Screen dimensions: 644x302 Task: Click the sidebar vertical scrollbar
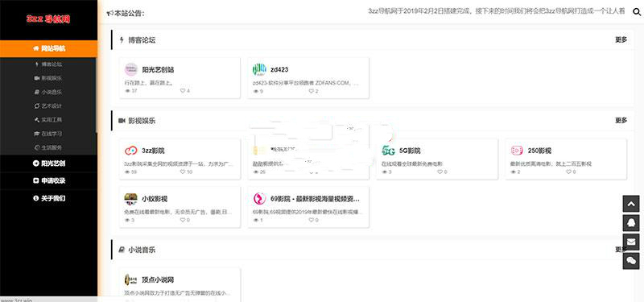97,94
